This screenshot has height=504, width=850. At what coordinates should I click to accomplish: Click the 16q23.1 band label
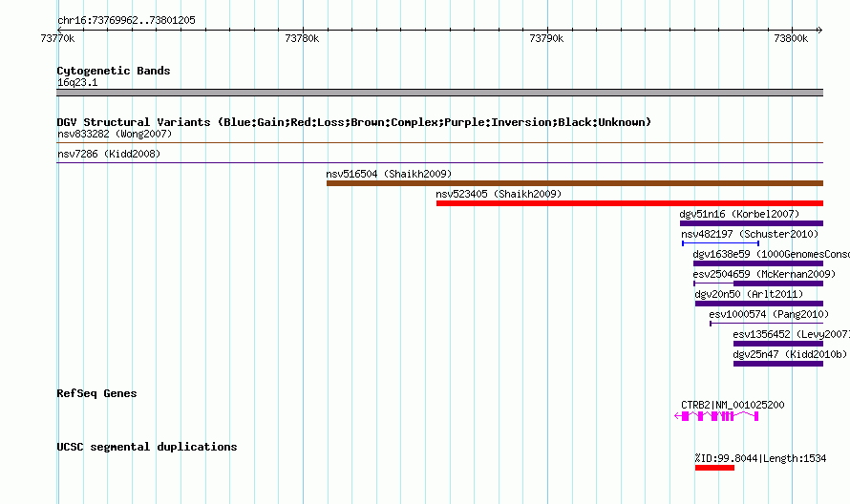click(x=77, y=82)
